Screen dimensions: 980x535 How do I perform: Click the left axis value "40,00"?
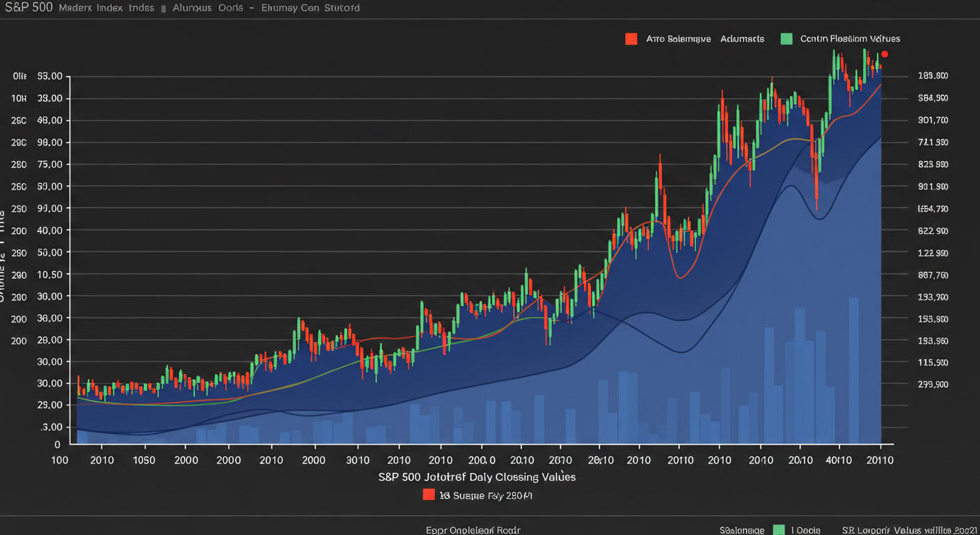49,231
